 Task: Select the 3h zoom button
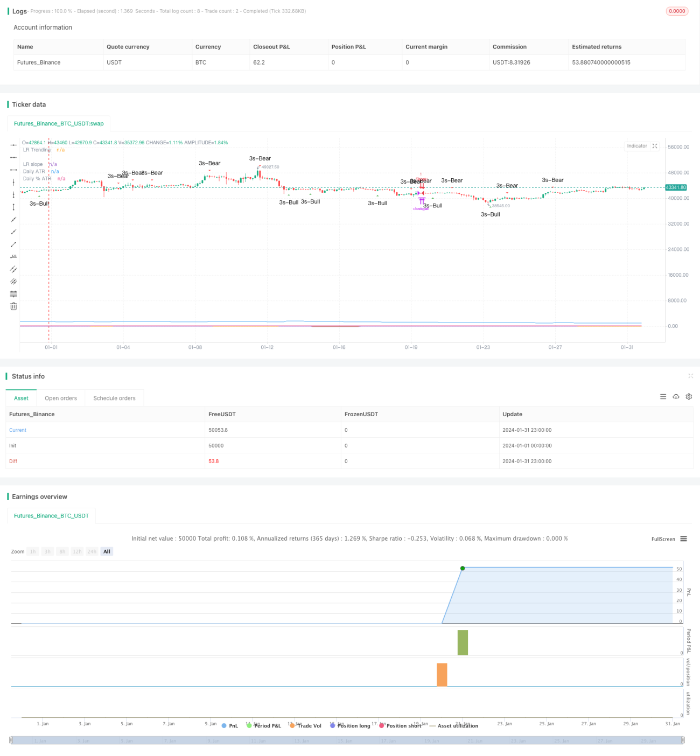(x=47, y=551)
